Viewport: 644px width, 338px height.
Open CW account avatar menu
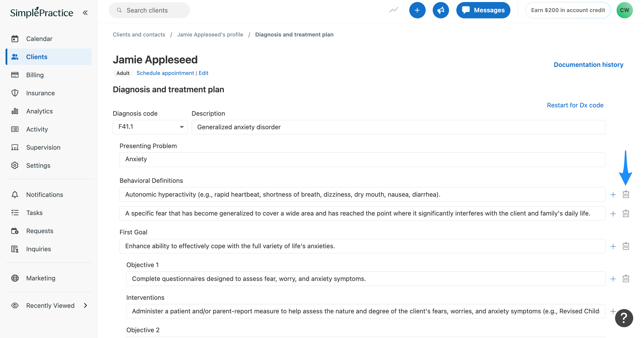pos(624,10)
